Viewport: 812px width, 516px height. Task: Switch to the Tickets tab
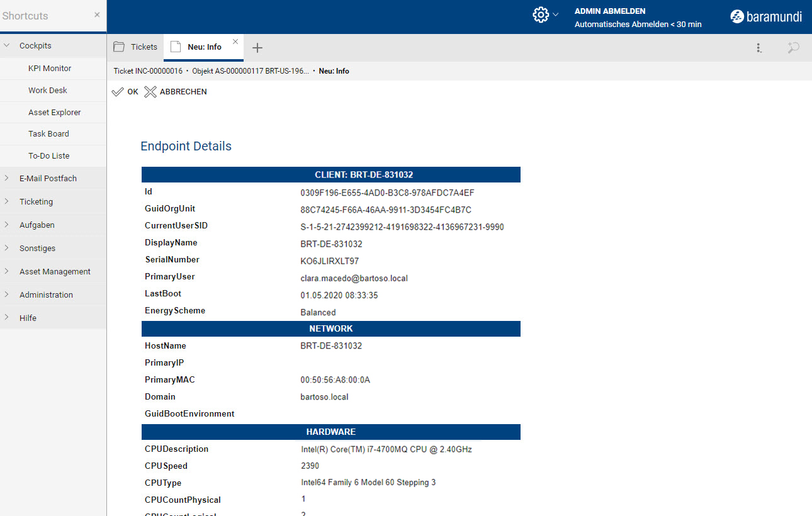click(136, 47)
